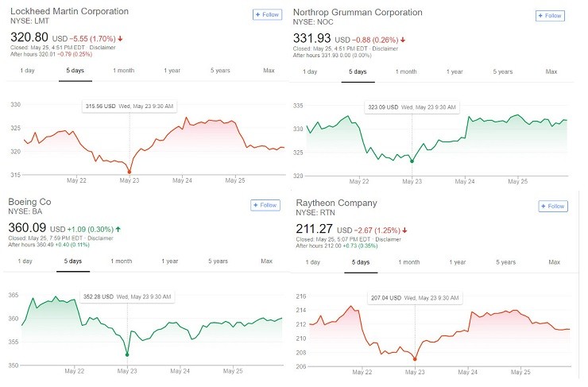
Task: Show Max range for Boeing Co
Action: click(x=266, y=261)
